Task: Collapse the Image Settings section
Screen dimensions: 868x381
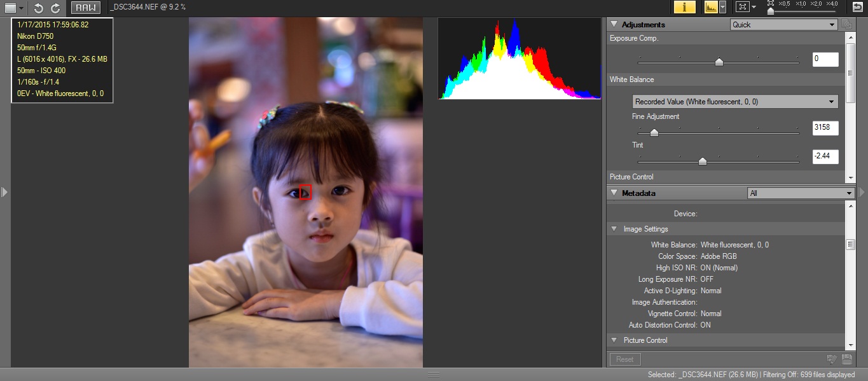Action: [x=614, y=229]
